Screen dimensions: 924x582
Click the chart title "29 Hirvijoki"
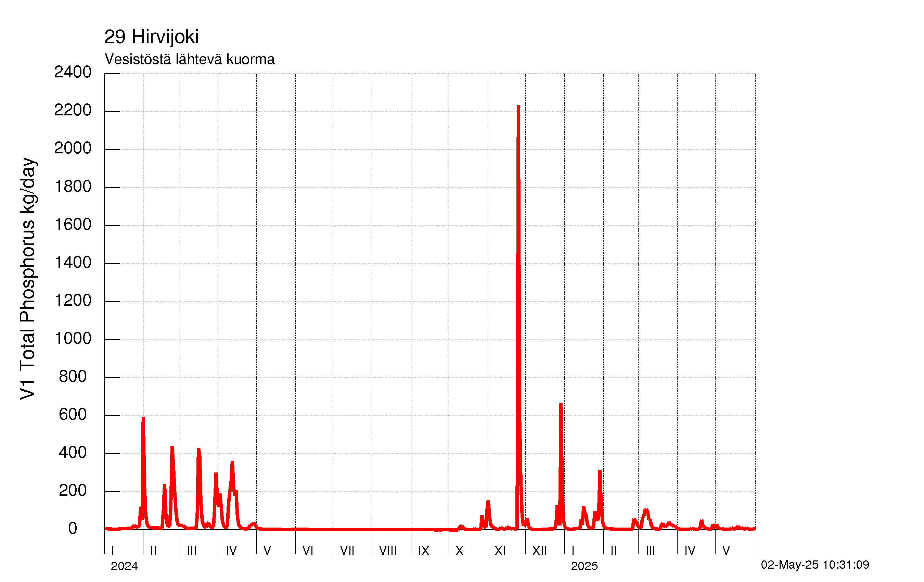point(151,37)
